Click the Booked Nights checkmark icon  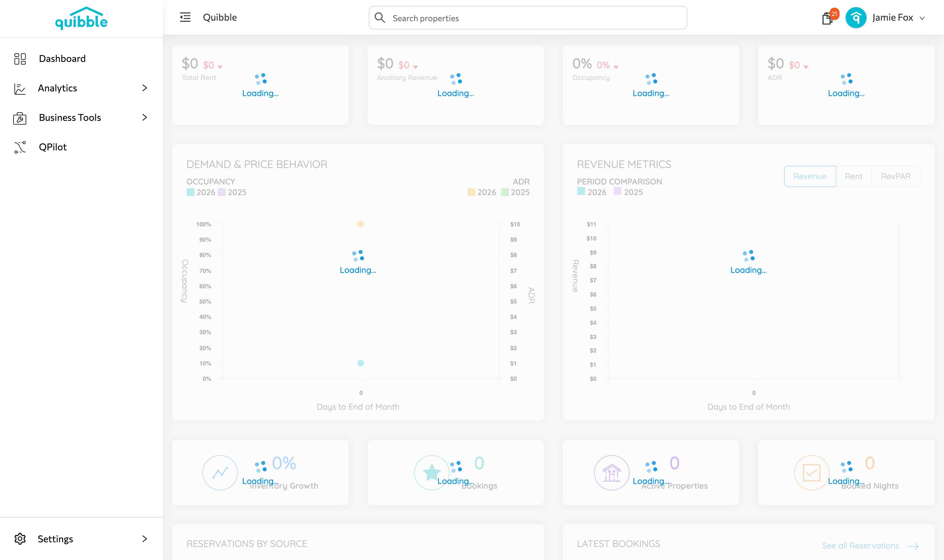[812, 472]
